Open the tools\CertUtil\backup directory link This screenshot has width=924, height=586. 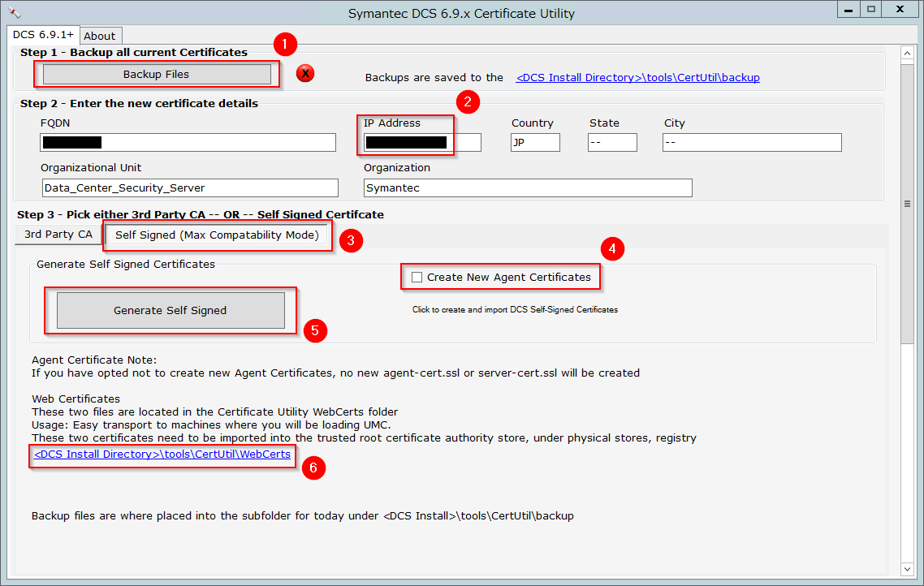coord(637,77)
